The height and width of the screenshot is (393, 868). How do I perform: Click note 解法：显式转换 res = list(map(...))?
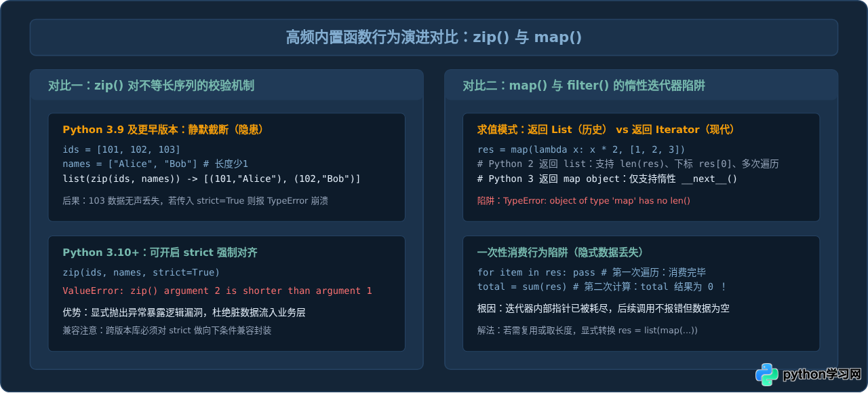point(587,331)
